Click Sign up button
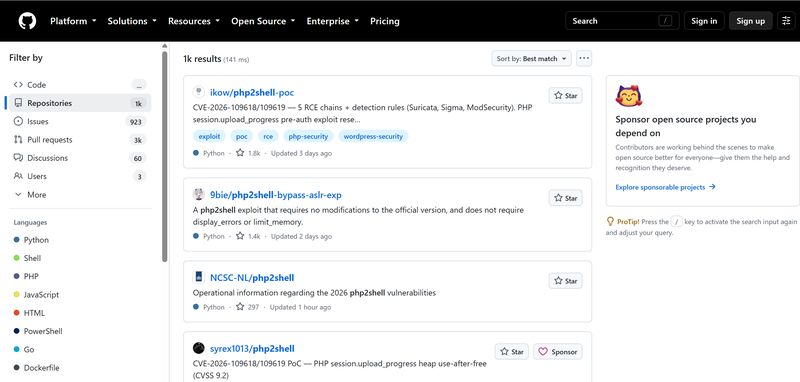 (751, 21)
